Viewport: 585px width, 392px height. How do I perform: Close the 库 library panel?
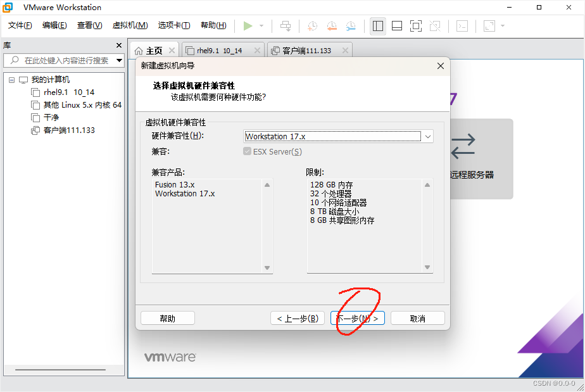[119, 45]
